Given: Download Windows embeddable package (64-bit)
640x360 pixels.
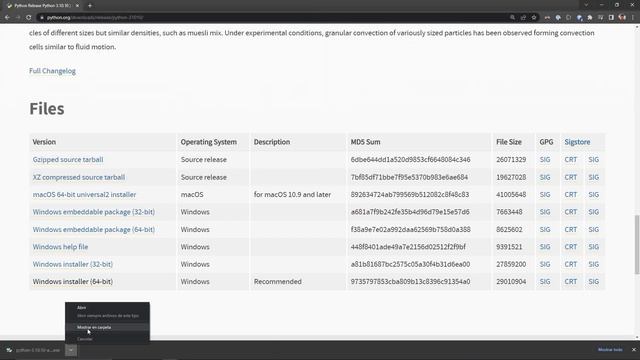Looking at the screenshot, I should point(93,229).
